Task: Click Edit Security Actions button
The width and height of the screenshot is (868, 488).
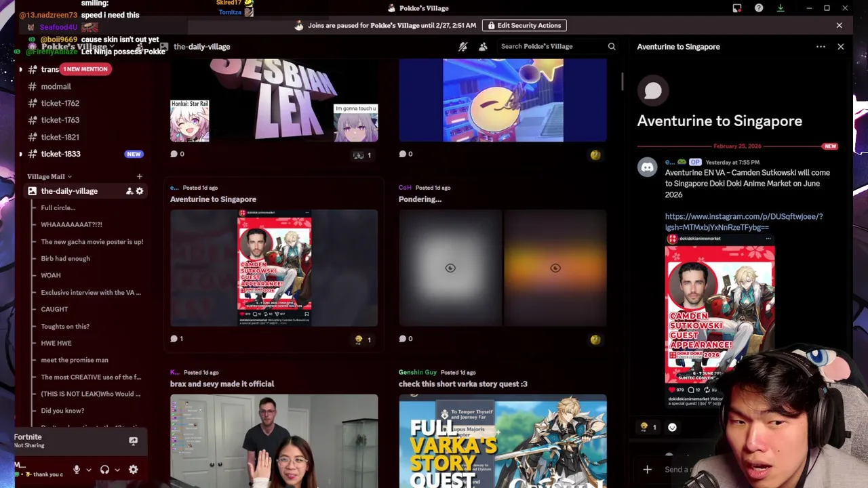Action: pyautogui.click(x=524, y=26)
